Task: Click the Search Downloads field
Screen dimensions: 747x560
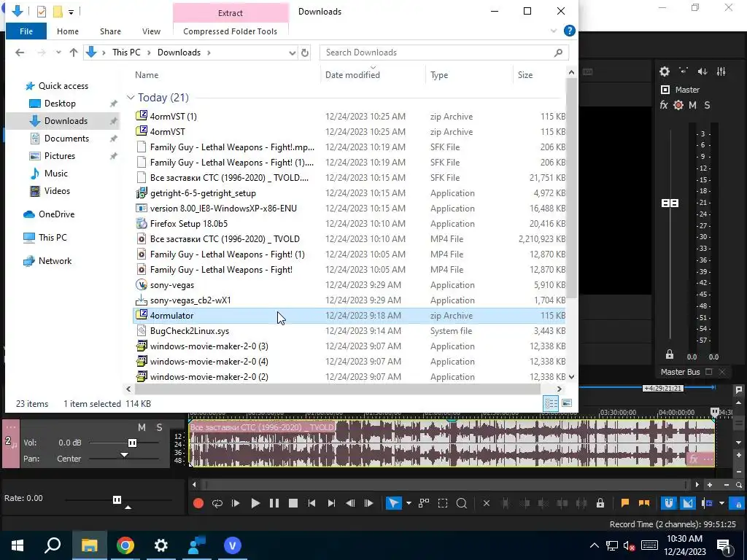Action: pyautogui.click(x=444, y=52)
